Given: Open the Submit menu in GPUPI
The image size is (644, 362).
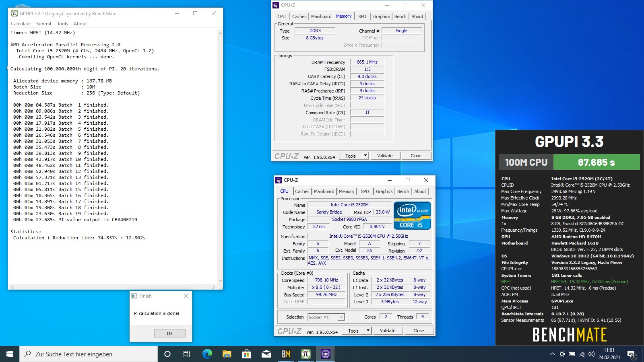Looking at the screenshot, I should click(44, 24).
